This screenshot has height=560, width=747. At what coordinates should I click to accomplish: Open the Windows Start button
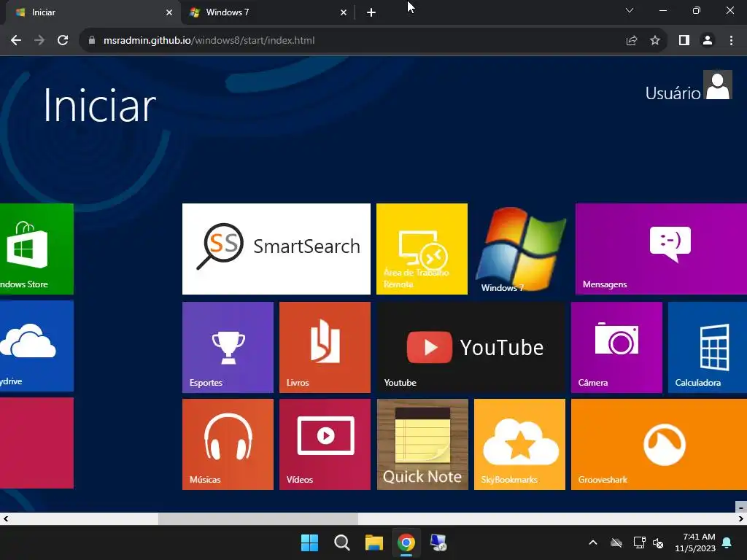coord(309,542)
